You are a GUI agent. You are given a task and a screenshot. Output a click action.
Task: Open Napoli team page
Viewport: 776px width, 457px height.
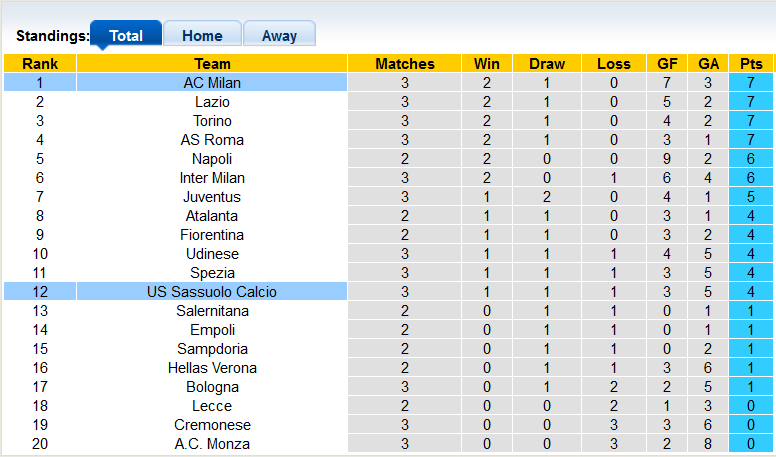(212, 159)
